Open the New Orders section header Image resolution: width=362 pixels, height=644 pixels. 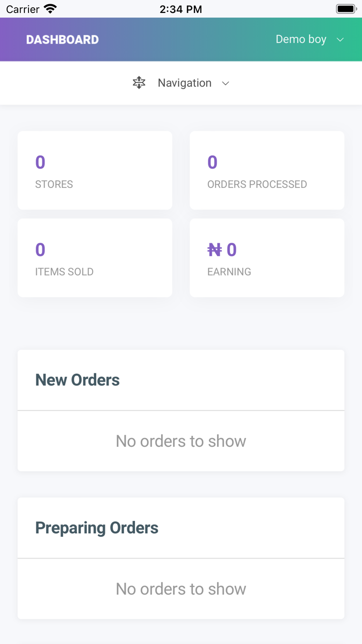[77, 379]
